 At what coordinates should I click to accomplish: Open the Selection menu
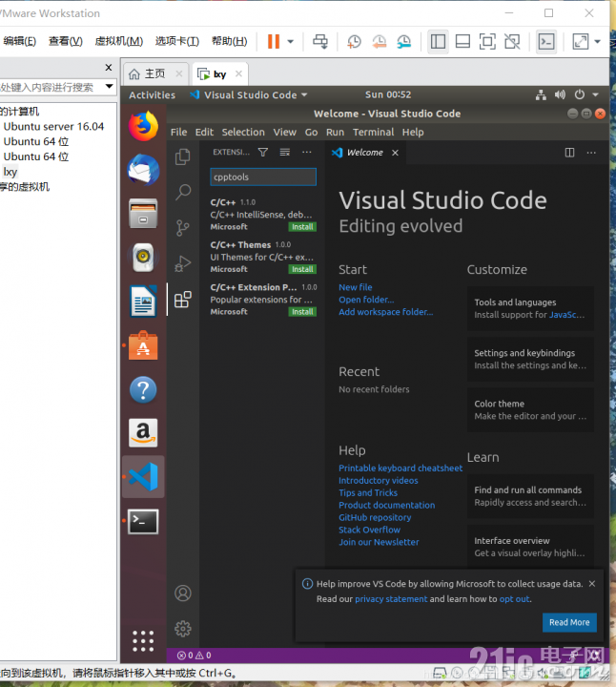[x=243, y=132]
